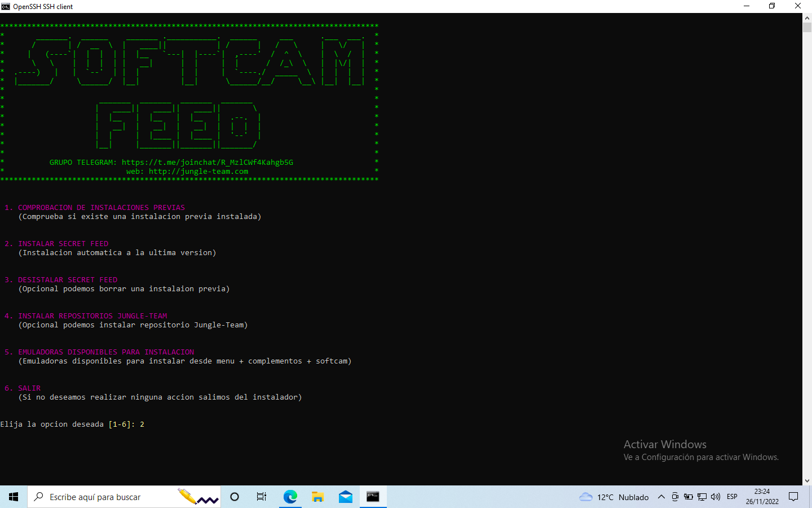812x508 pixels.
Task: Open the ESP input language selector
Action: [732, 497]
